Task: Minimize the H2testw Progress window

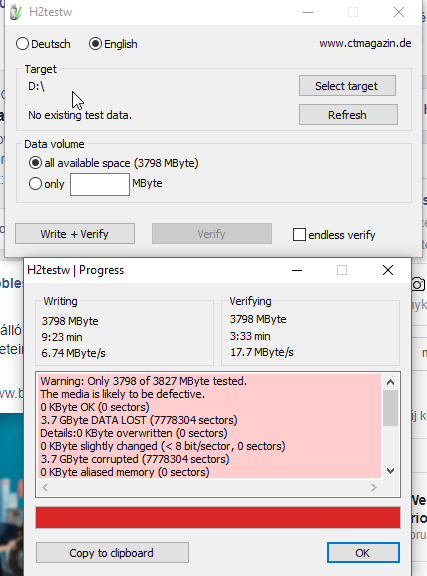Action: click(297, 270)
